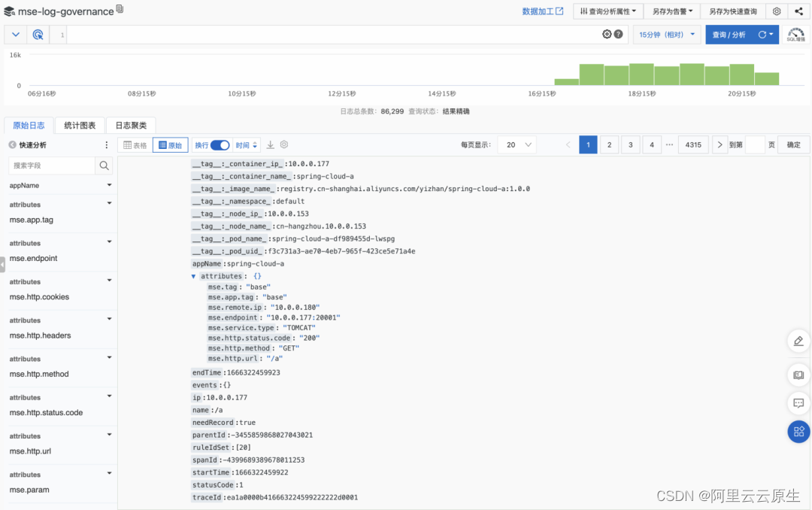
Task: Switch to the statistics chart tab
Action: 80,126
